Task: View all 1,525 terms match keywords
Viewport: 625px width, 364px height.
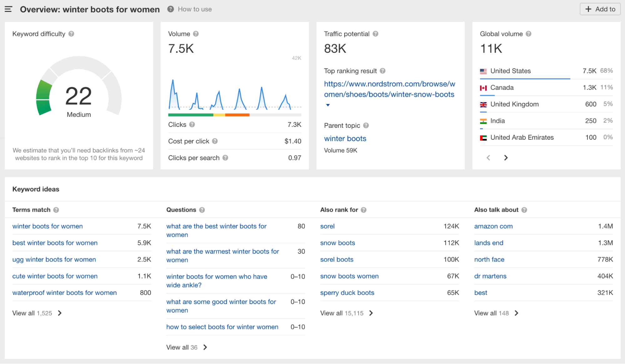Action: [37, 313]
